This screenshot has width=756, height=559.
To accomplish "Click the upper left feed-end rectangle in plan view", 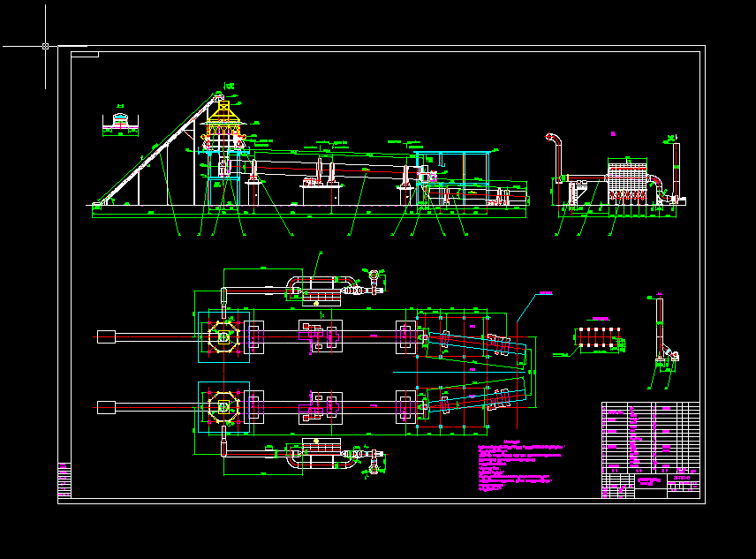I will (106, 336).
